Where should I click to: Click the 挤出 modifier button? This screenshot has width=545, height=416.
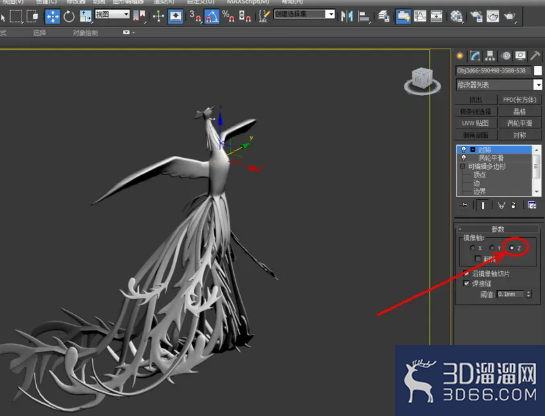476,100
